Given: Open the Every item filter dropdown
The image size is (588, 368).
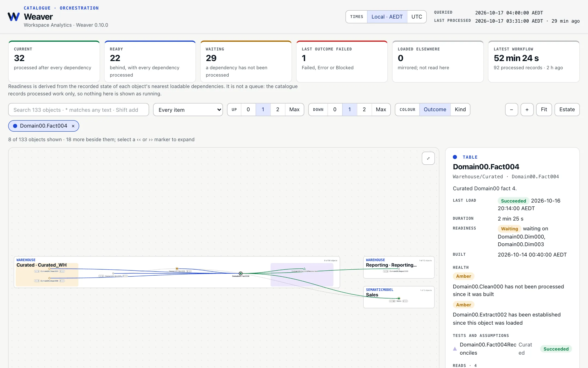Looking at the screenshot, I should pos(188,110).
